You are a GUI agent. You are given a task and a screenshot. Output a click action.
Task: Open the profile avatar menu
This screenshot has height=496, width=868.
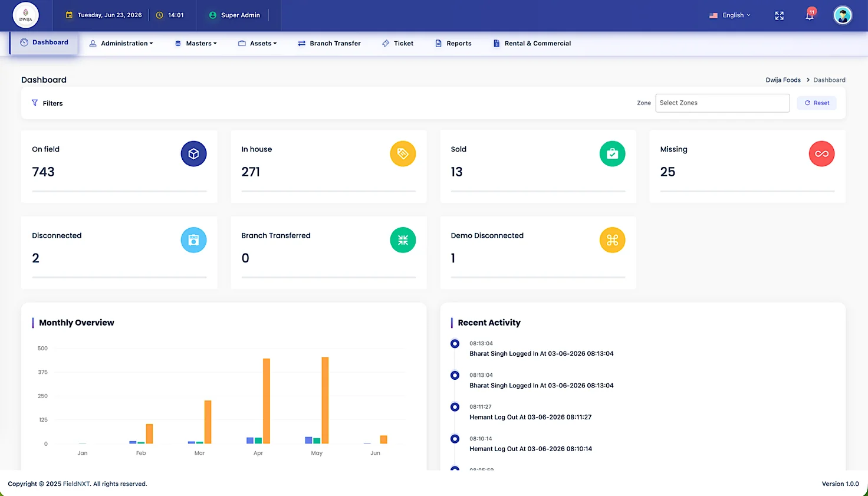(x=843, y=15)
